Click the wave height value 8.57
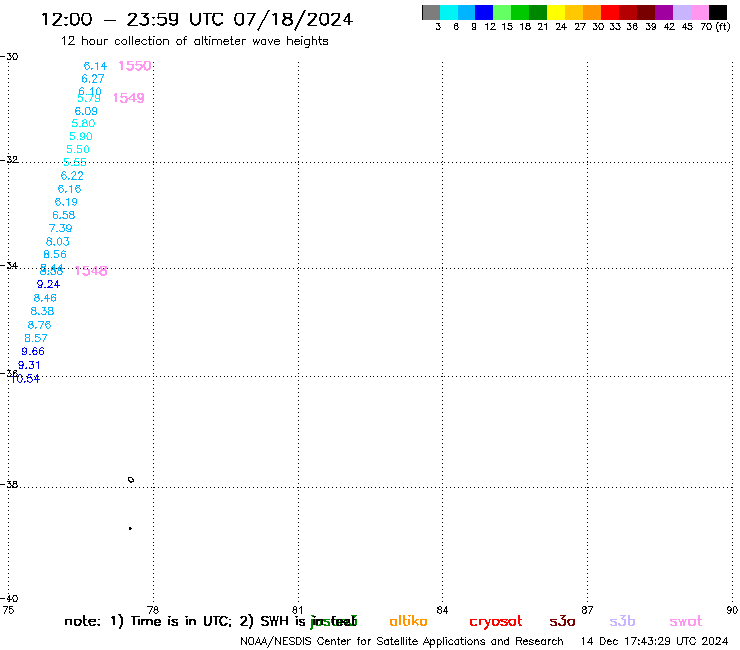This screenshot has height=650, width=740. 36,338
